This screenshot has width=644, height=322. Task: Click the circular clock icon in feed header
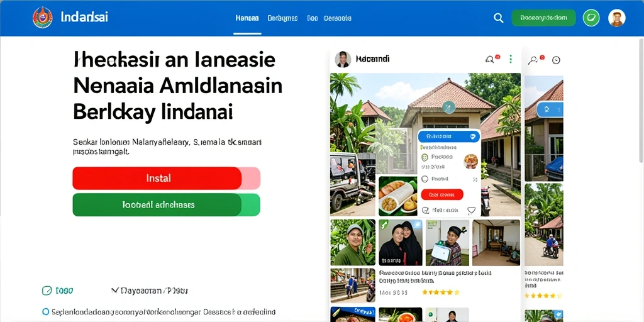556,60
